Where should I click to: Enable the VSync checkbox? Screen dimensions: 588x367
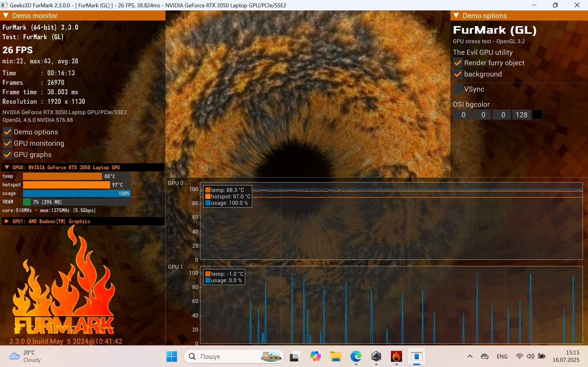(x=458, y=89)
